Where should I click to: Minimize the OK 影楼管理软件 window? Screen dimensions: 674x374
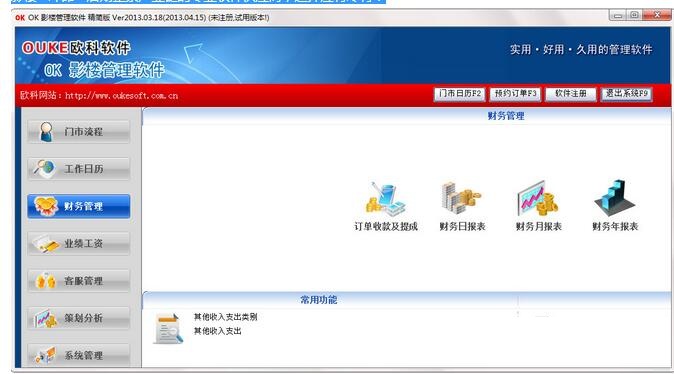618,16
